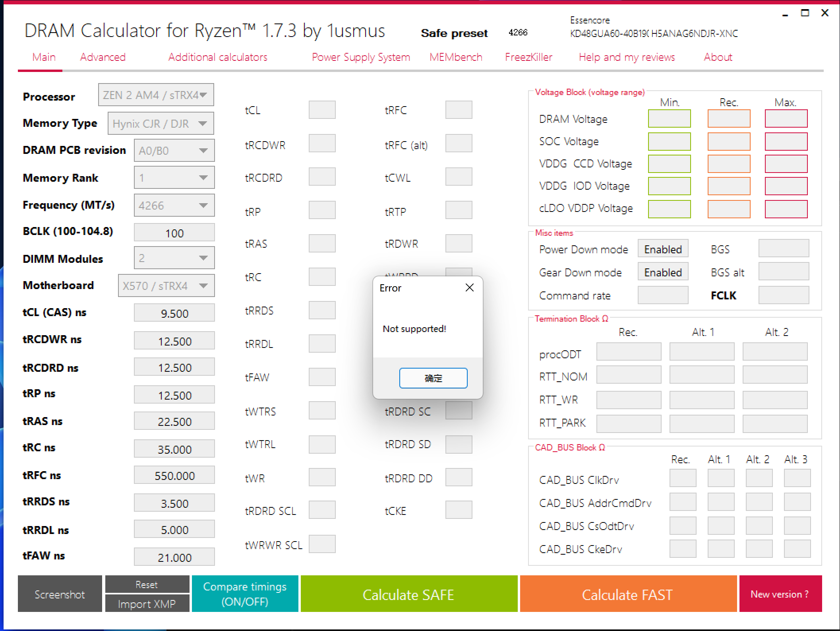This screenshot has width=840, height=631.
Task: Click cLDO VDDP Voltage Max. box
Action: [786, 209]
